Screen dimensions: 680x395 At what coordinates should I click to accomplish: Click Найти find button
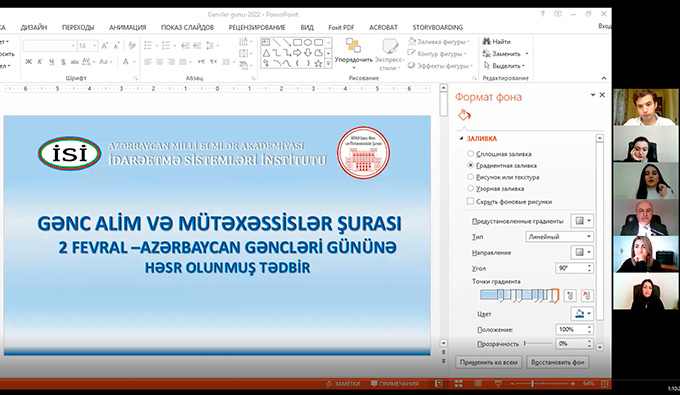pos(497,42)
